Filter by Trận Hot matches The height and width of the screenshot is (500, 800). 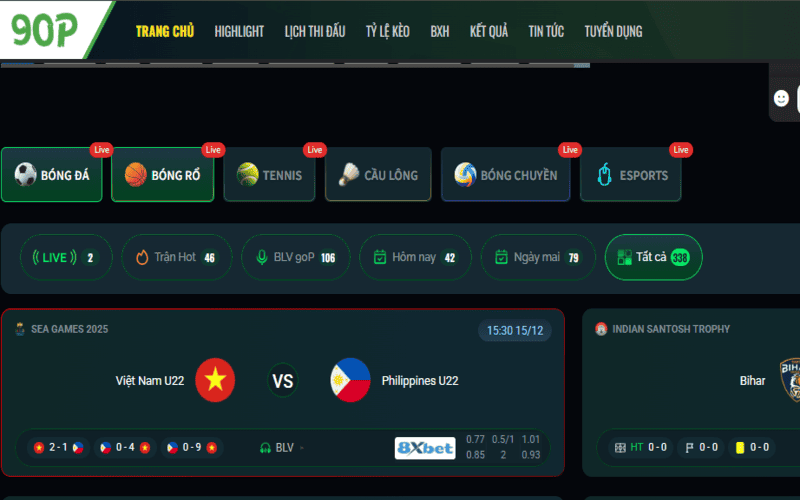(x=176, y=257)
